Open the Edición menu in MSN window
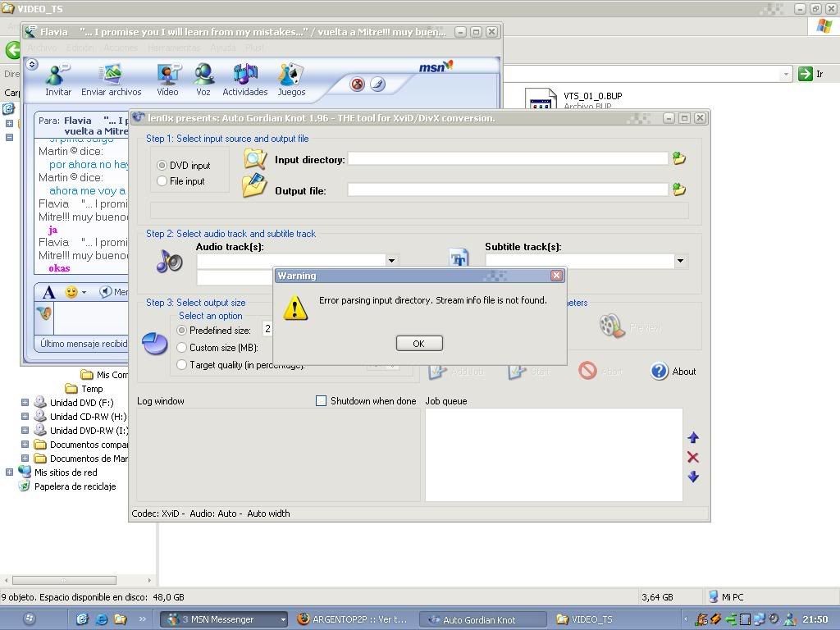 (x=80, y=48)
